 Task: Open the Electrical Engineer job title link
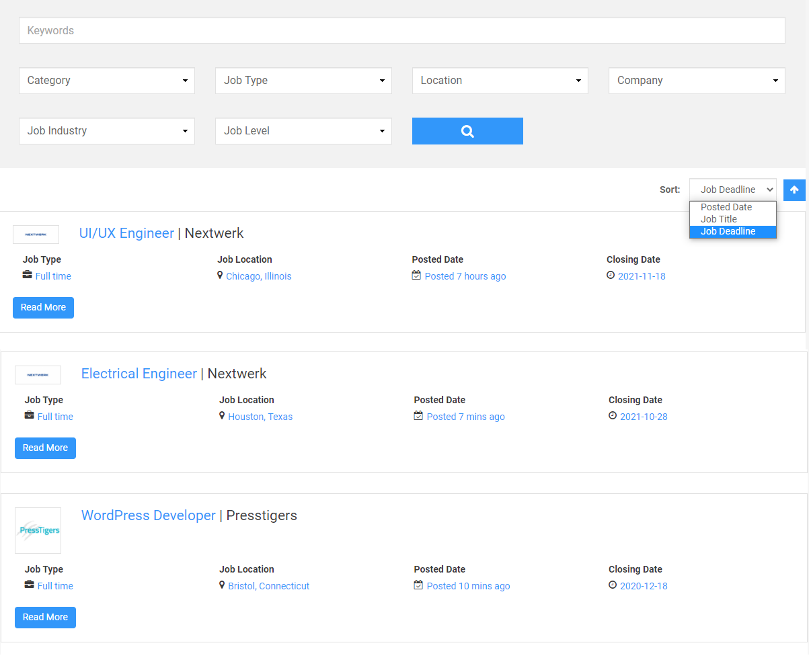point(139,374)
